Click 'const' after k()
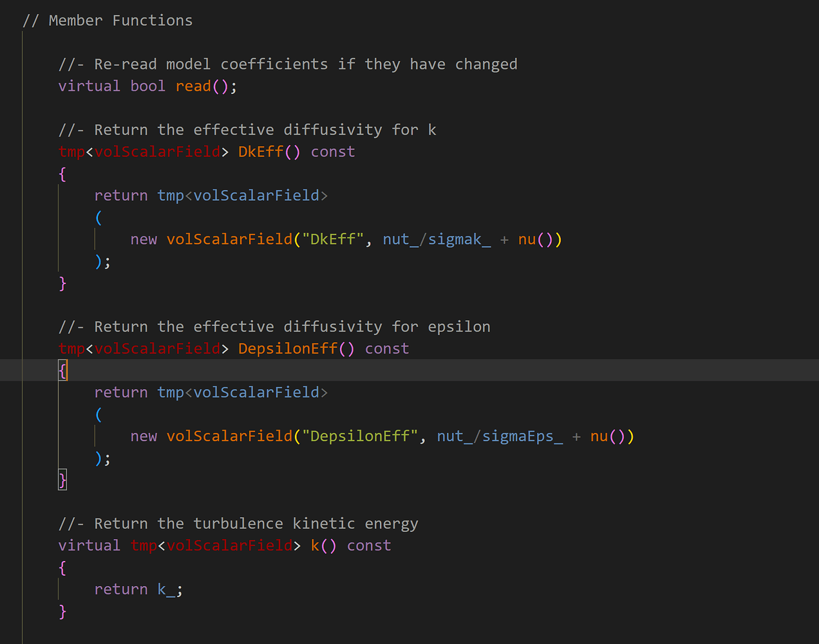 pyautogui.click(x=369, y=546)
